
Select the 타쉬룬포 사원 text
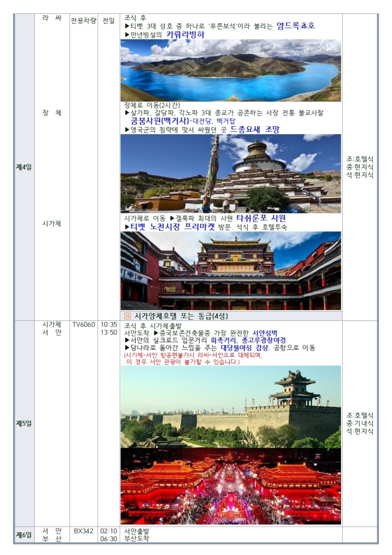pos(261,218)
